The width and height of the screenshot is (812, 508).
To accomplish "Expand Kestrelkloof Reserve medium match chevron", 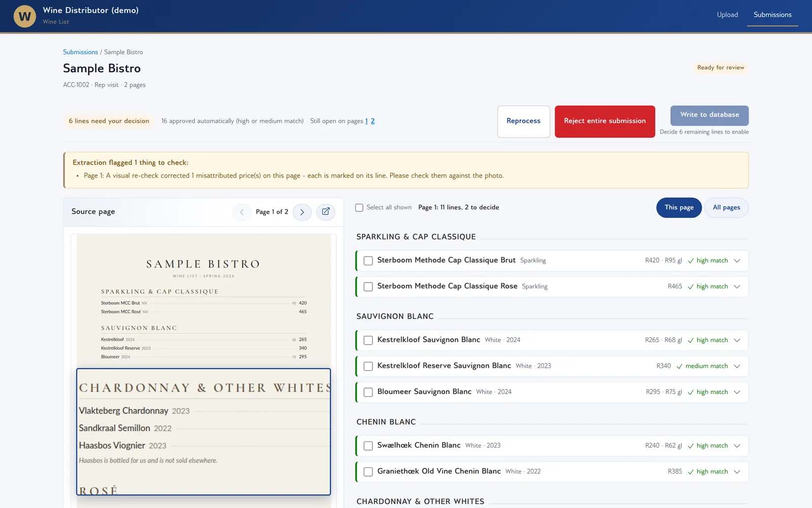I will click(x=737, y=366).
